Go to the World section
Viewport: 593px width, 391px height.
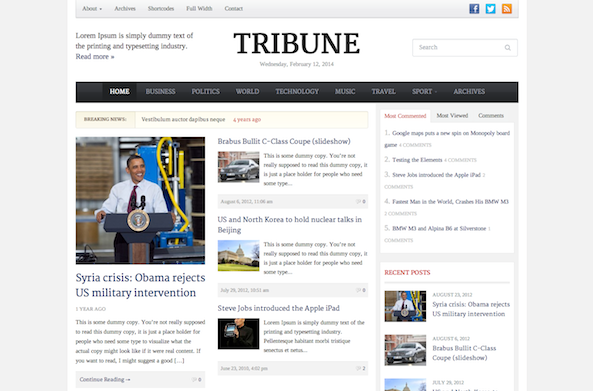pos(247,92)
